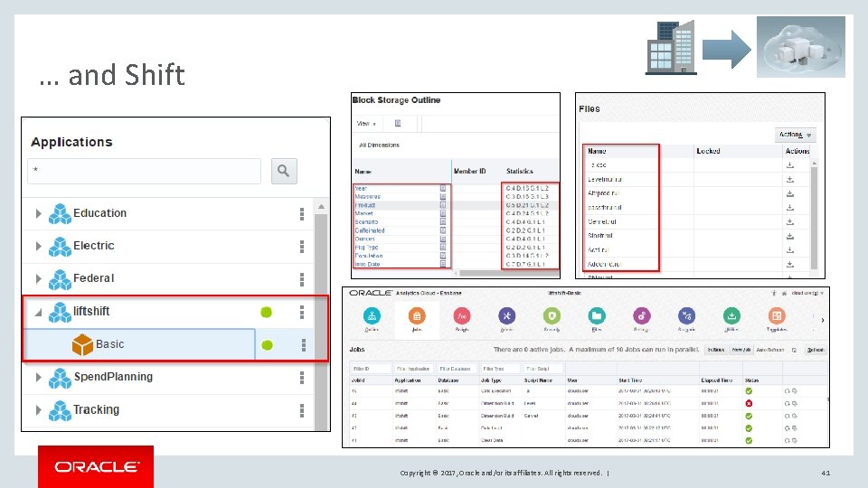Click the Filter Database input in Jobs table
Viewport: 868px width, 488px height.
click(x=457, y=369)
